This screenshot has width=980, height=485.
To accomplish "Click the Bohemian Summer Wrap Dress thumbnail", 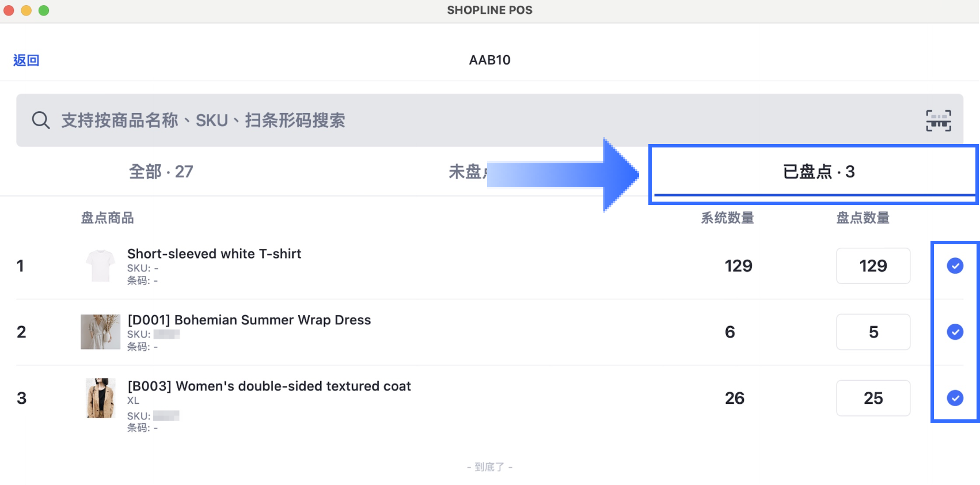I will click(100, 332).
